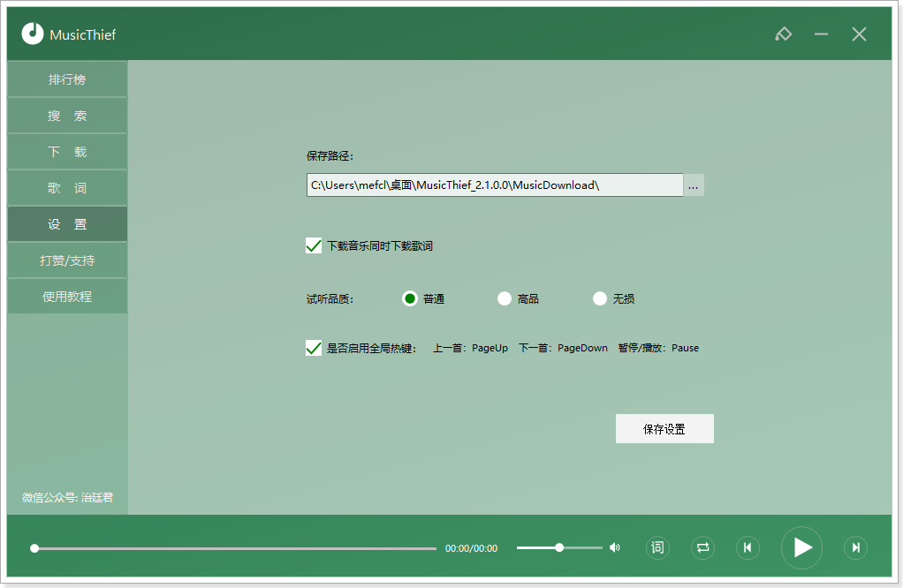The image size is (903, 588).
Task: Open the 排行榜 ranking tab
Action: [67, 79]
